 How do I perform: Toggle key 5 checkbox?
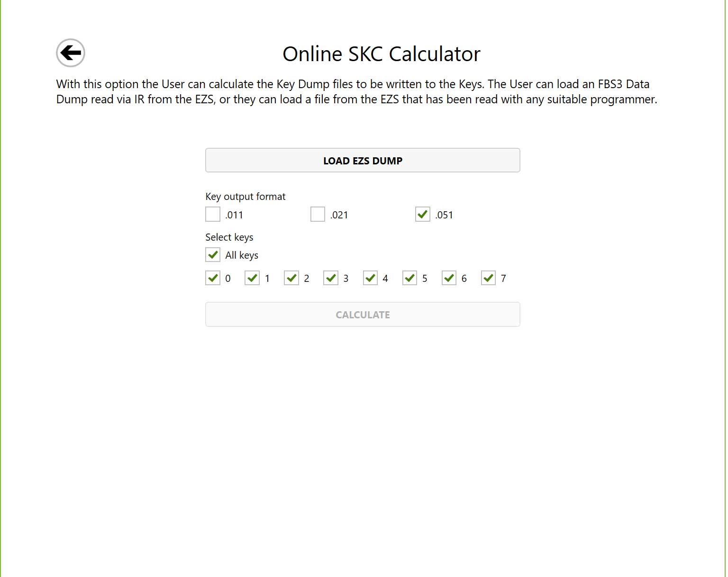coord(409,278)
